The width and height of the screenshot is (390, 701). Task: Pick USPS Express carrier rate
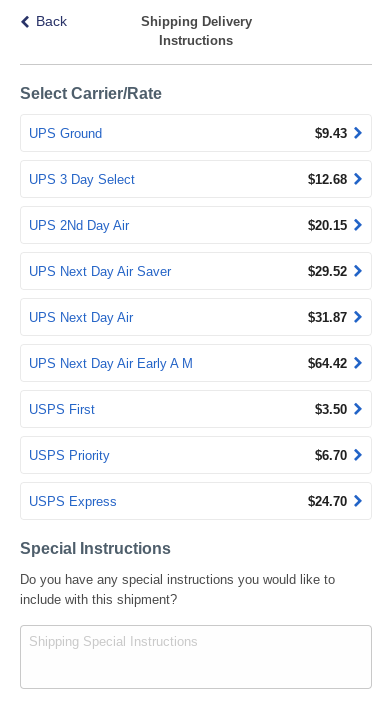click(196, 501)
